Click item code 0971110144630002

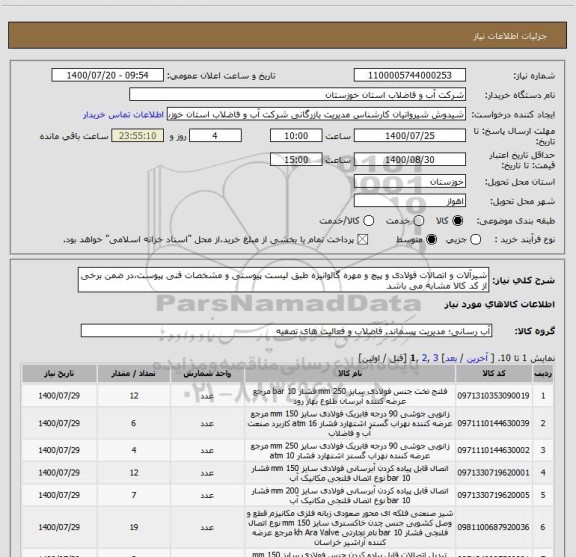pos(493,450)
